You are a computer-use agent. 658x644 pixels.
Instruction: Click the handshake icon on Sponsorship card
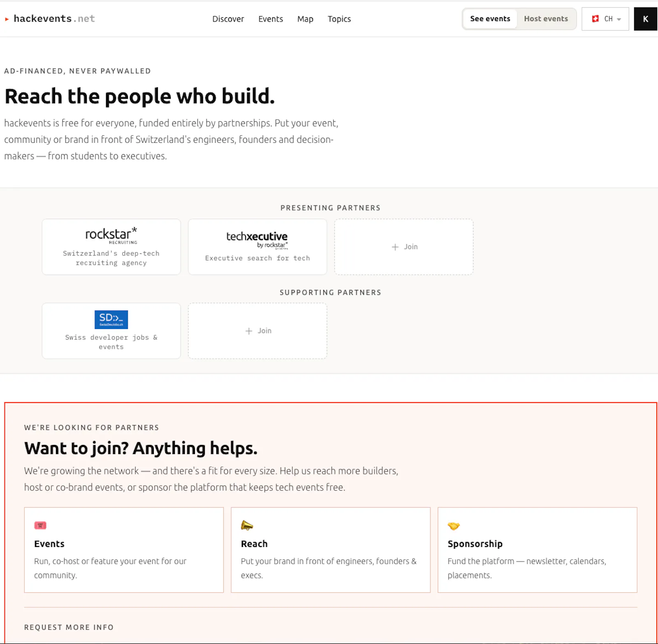(454, 526)
